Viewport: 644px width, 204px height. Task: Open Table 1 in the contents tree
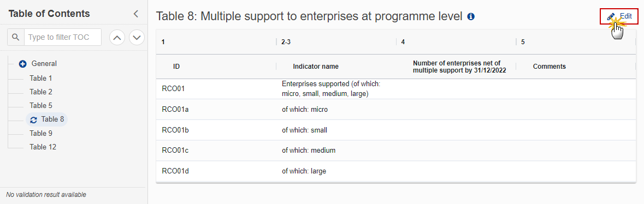point(40,78)
